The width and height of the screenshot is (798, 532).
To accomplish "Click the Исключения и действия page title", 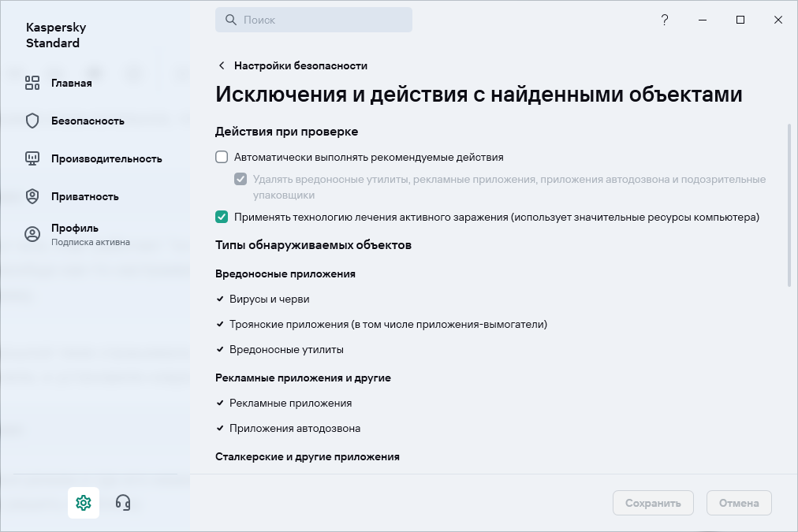I will click(x=479, y=95).
